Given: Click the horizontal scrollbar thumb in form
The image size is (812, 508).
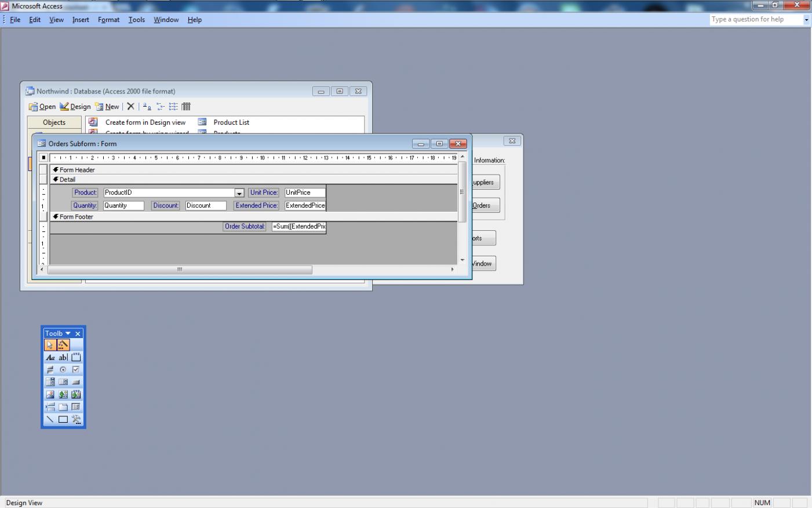Looking at the screenshot, I should [x=180, y=270].
